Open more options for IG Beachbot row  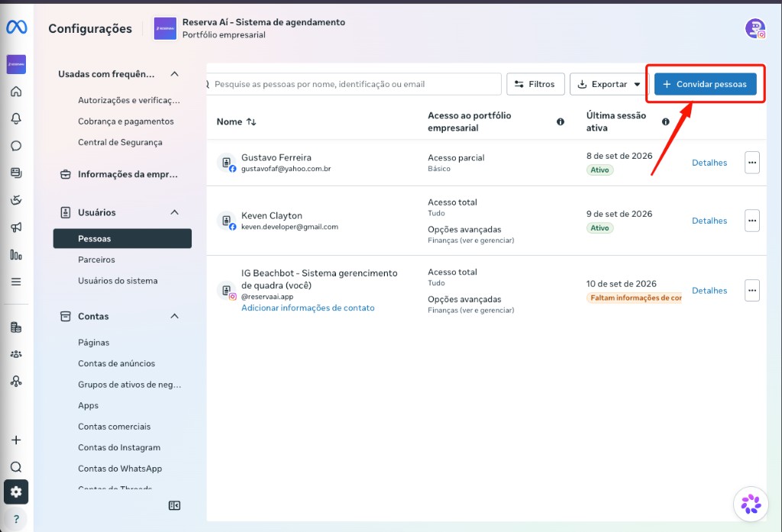(752, 290)
